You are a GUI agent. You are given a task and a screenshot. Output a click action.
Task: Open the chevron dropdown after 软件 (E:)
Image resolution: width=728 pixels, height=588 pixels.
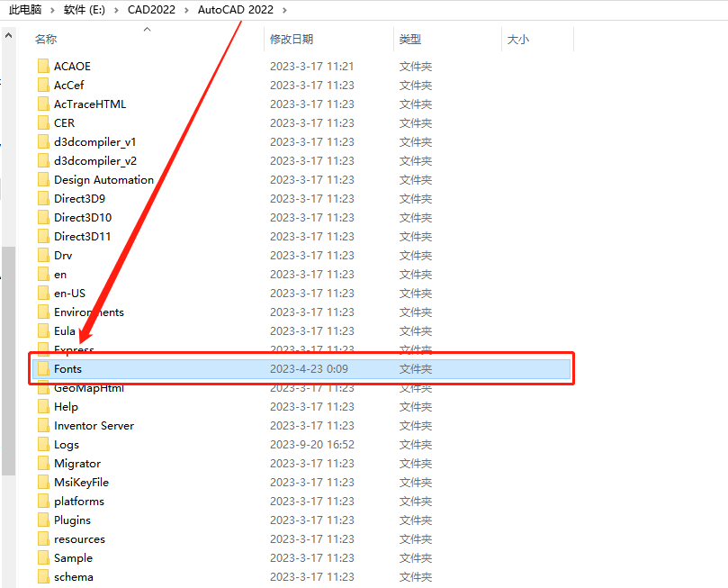tap(117, 10)
